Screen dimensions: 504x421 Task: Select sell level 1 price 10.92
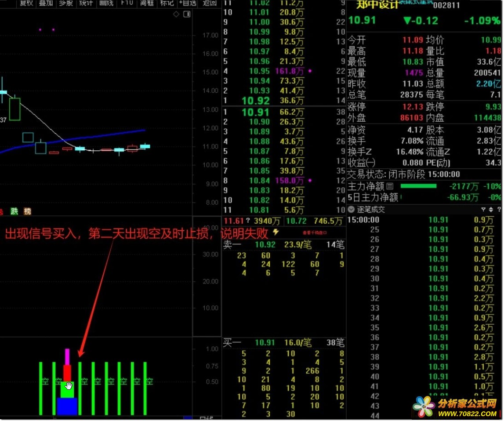click(x=256, y=101)
